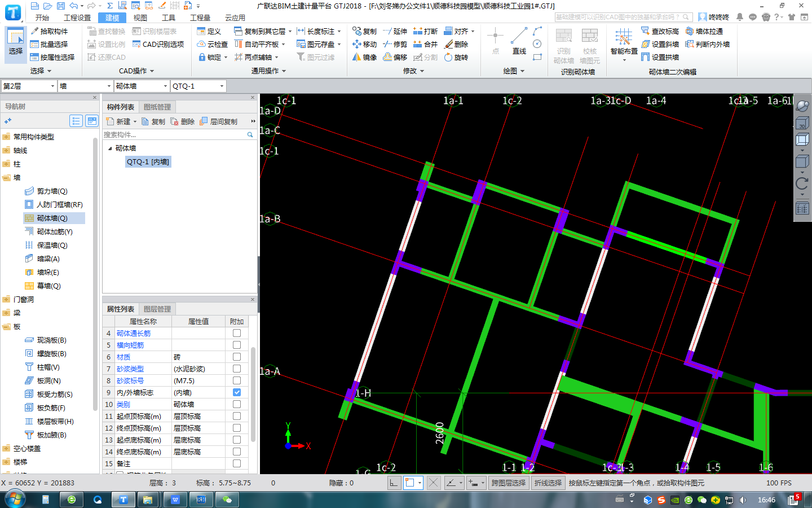Toggle the 起点顶标高 attach checkbox
This screenshot has width=812, height=508.
(x=237, y=416)
